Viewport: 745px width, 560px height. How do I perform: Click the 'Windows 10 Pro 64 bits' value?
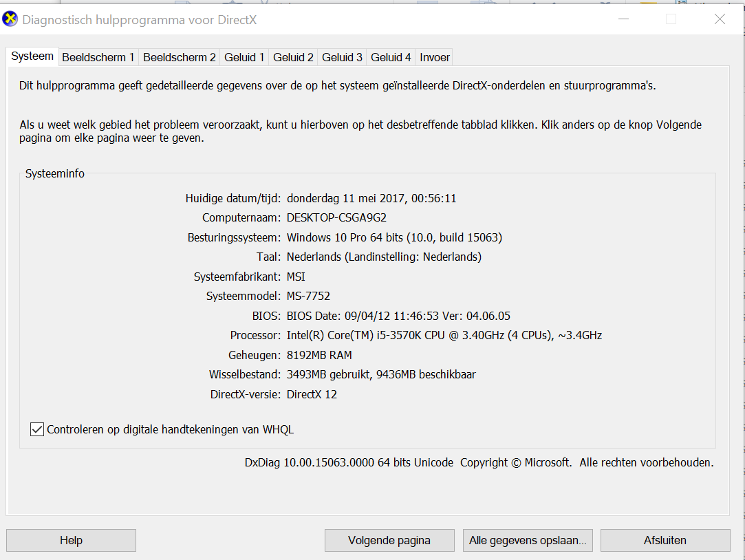click(394, 237)
